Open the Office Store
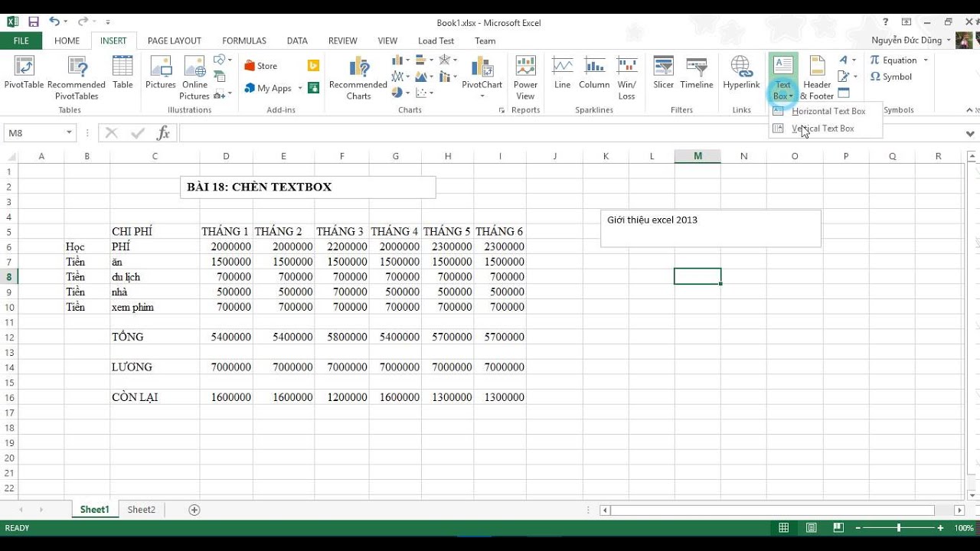The width and height of the screenshot is (980, 551). click(x=260, y=66)
